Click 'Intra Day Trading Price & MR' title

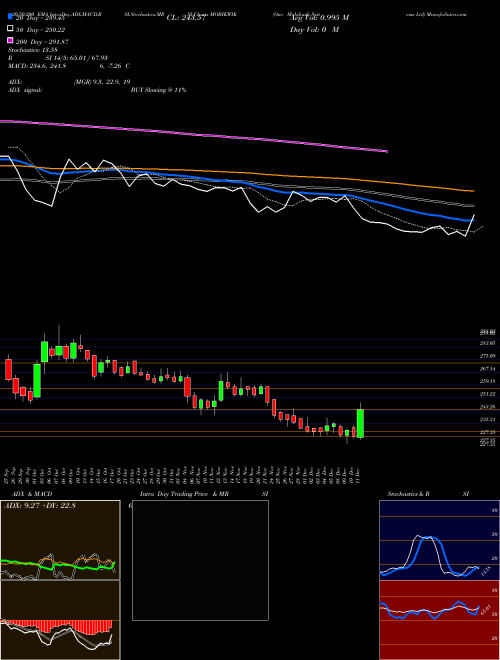(x=184, y=494)
